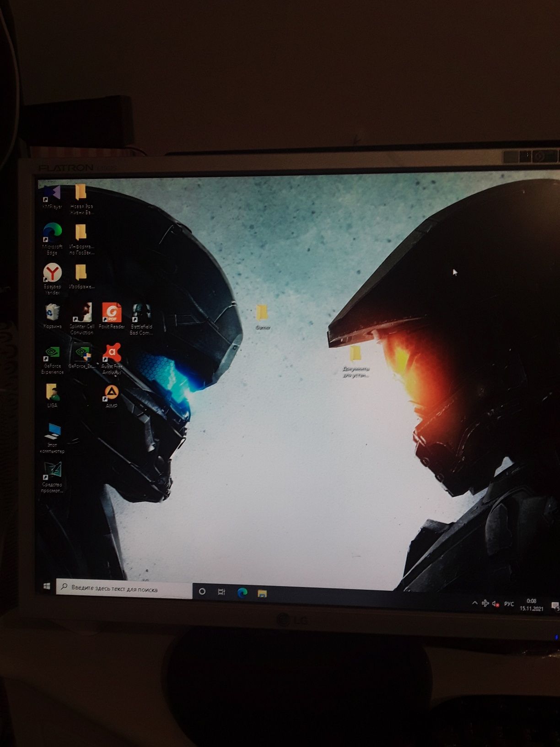Select the Корзина recycle bin icon
The image size is (560, 747).
(x=52, y=316)
